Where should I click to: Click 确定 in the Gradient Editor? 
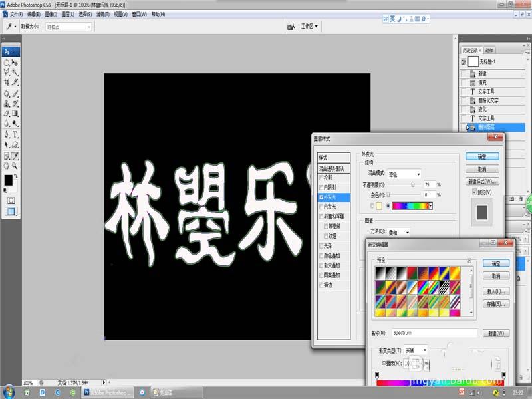click(x=496, y=263)
